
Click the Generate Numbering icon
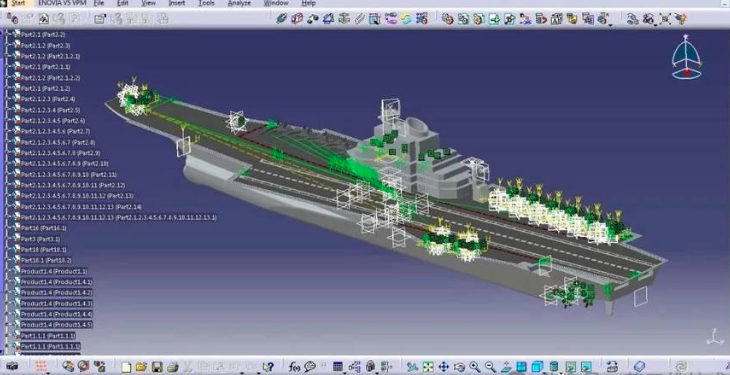(x=556, y=19)
